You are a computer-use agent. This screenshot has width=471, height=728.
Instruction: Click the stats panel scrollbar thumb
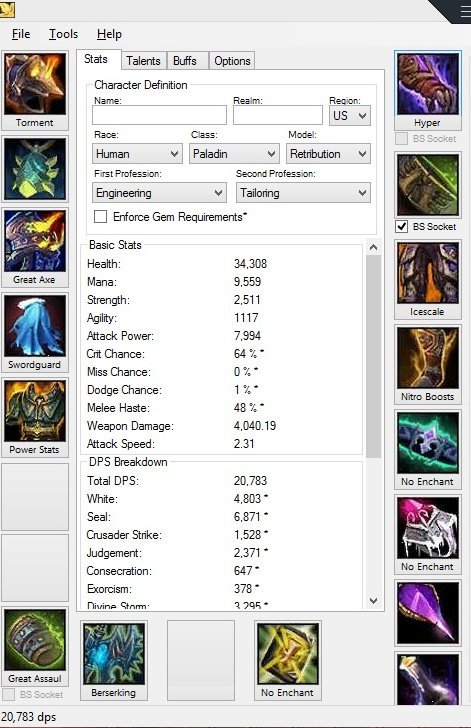click(373, 356)
